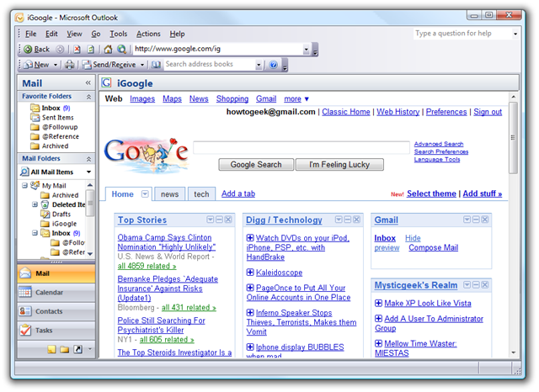Open the Compose Mail link

(433, 248)
